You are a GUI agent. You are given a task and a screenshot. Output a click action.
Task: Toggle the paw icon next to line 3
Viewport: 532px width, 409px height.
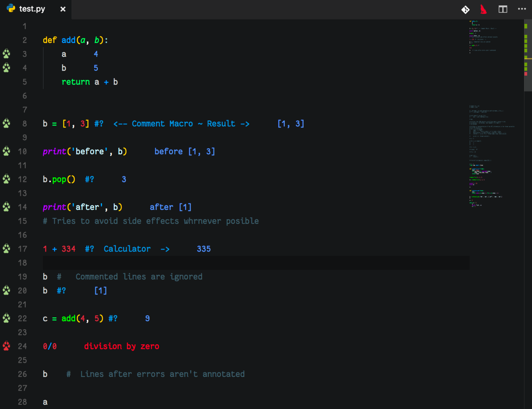(6, 54)
